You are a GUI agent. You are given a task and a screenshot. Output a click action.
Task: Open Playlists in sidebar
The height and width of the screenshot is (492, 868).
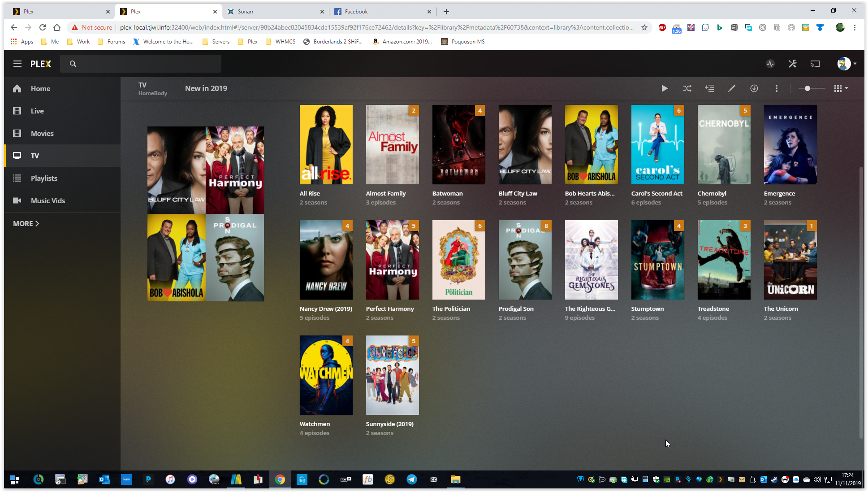click(x=62, y=178)
